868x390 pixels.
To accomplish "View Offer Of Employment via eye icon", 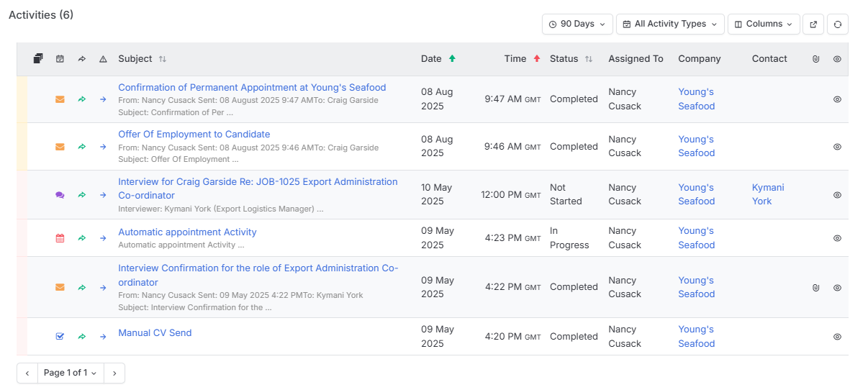I will [837, 147].
